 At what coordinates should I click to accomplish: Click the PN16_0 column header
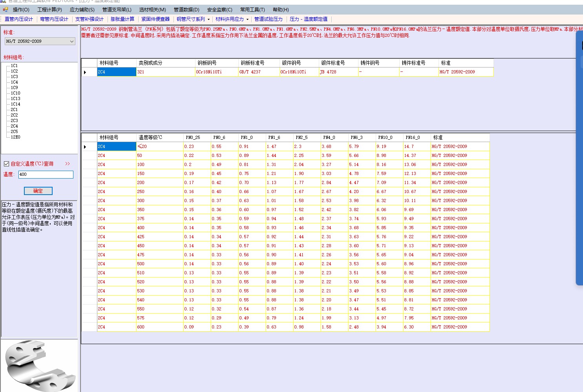click(417, 137)
